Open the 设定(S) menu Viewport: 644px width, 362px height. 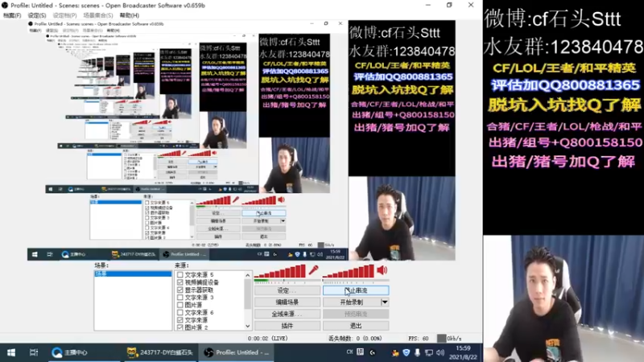click(x=36, y=15)
